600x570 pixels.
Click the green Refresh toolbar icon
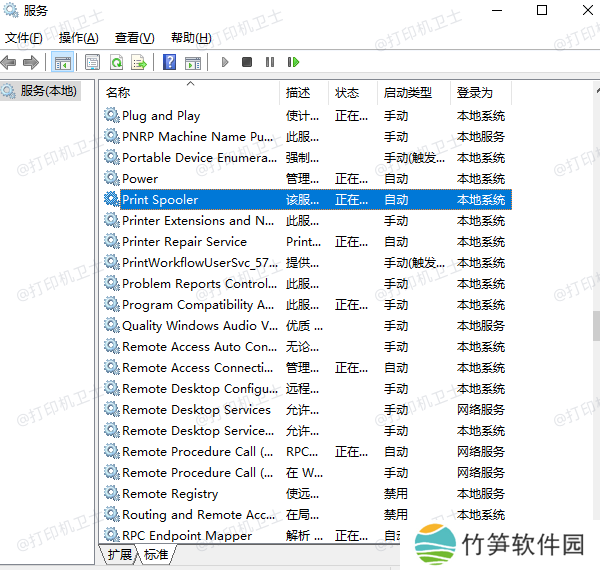click(x=116, y=62)
